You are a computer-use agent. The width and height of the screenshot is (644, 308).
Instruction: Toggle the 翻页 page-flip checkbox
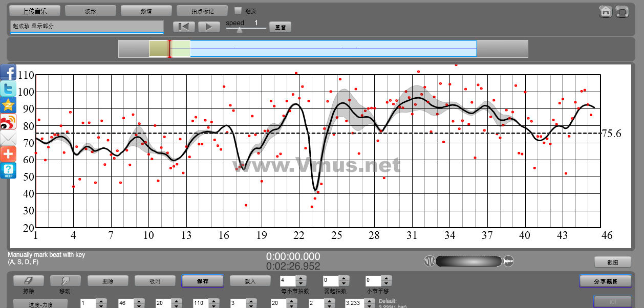[238, 10]
